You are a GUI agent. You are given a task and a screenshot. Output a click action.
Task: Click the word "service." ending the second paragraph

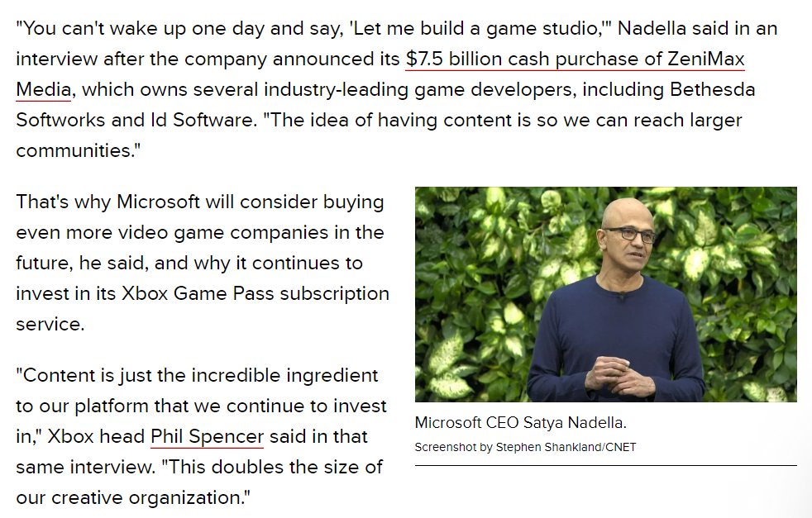point(50,324)
